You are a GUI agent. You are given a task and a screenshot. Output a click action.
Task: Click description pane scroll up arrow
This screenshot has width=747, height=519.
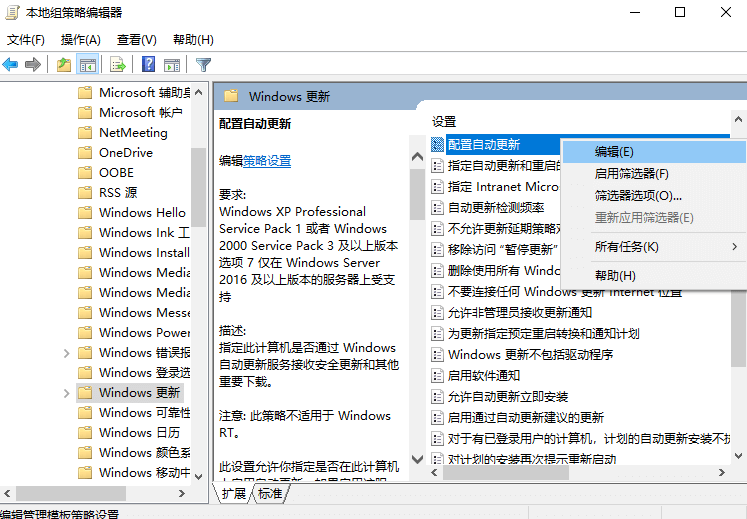(x=417, y=156)
